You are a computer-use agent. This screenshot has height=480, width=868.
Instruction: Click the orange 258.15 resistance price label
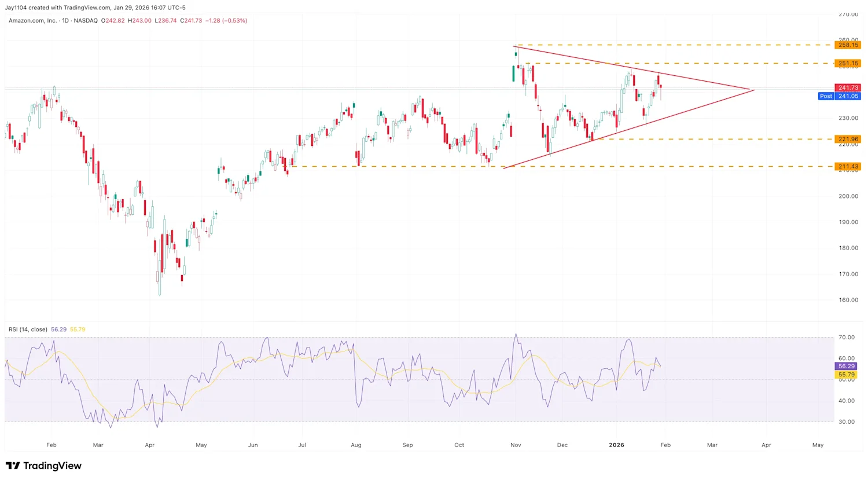point(847,45)
